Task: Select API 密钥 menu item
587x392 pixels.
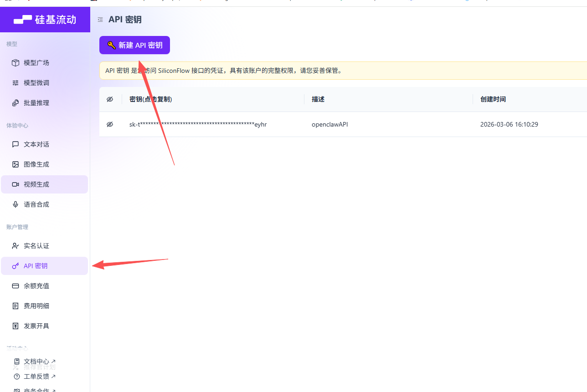Action: click(36, 266)
